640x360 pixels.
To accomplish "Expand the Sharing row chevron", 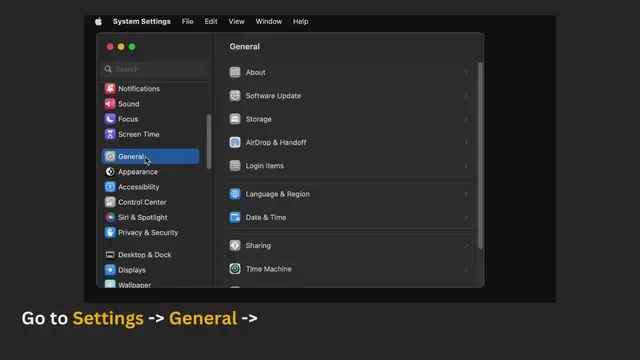I will point(466,246).
